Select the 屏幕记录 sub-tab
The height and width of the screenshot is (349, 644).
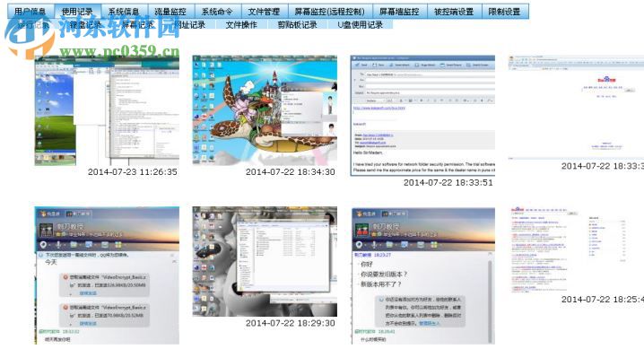tap(138, 24)
